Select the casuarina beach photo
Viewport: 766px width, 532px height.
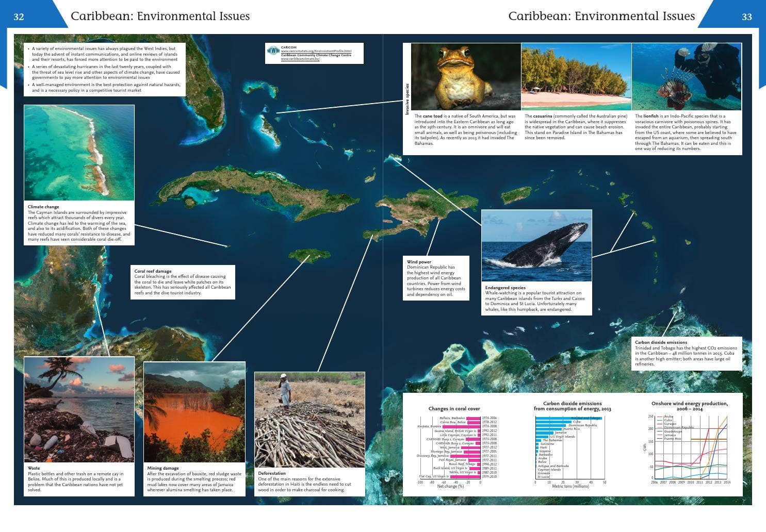[x=575, y=77]
